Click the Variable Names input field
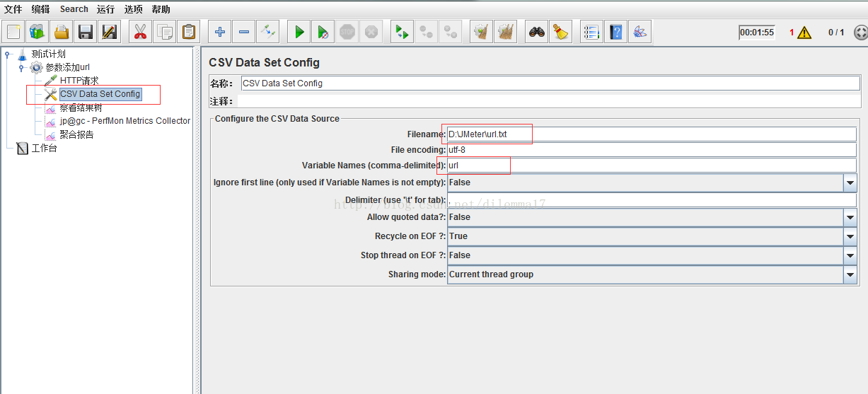 pyautogui.click(x=652, y=166)
